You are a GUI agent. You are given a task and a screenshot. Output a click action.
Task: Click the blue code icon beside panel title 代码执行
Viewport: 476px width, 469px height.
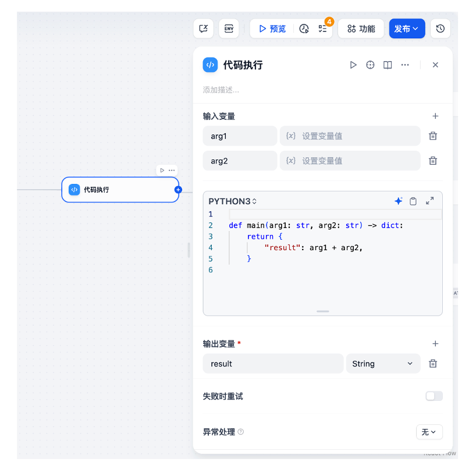point(210,65)
